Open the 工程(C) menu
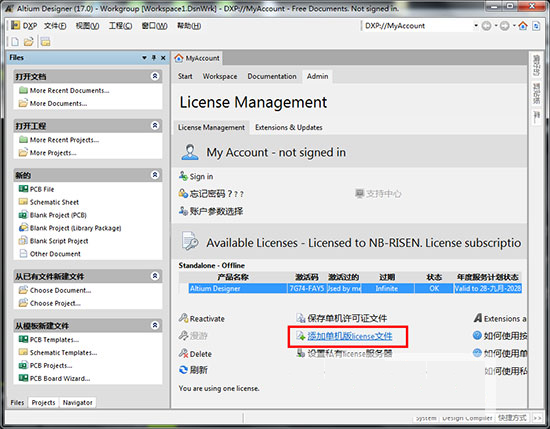This screenshot has height=429, width=550. tap(120, 26)
